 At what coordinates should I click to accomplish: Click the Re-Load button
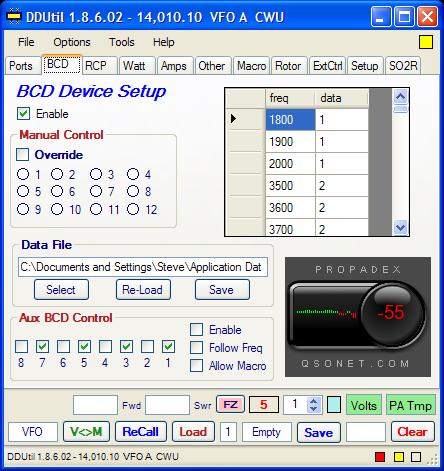(143, 290)
